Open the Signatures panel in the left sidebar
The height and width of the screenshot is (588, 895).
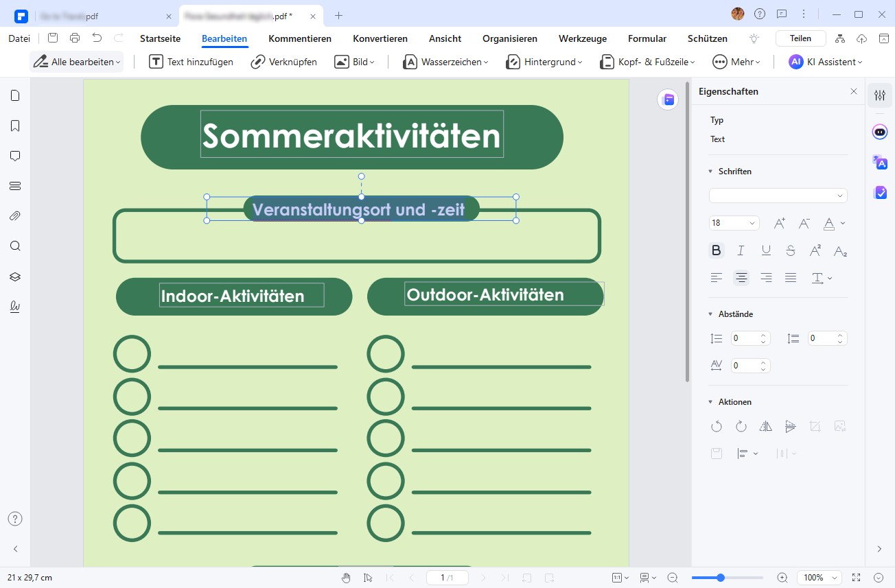coord(15,307)
